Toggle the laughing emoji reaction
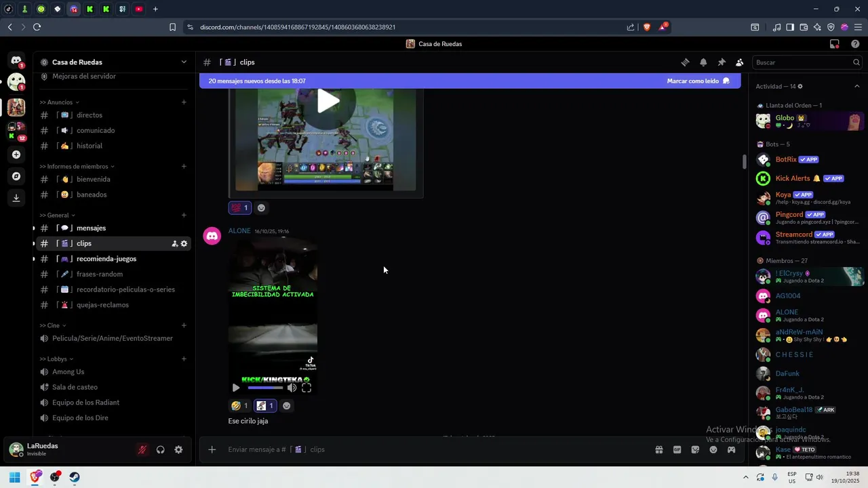 click(239, 406)
